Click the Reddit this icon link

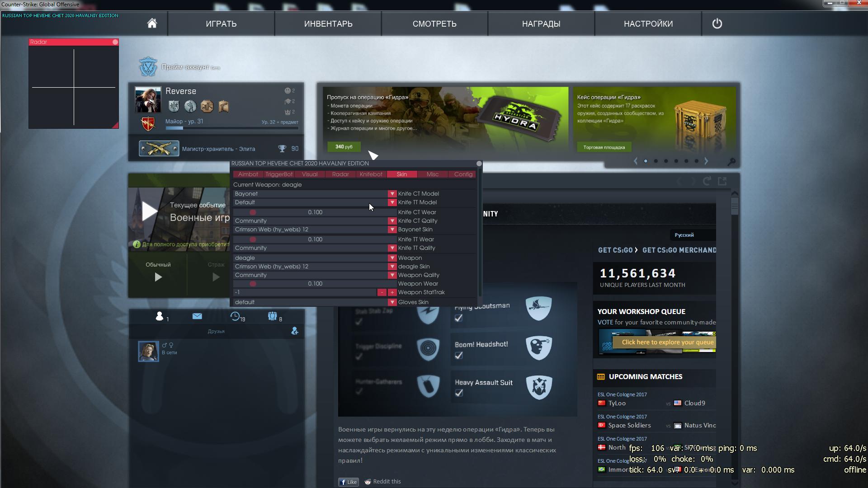(x=382, y=482)
